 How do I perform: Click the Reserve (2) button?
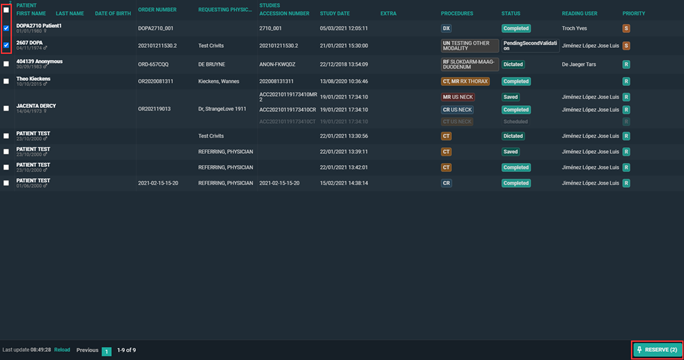(657, 350)
